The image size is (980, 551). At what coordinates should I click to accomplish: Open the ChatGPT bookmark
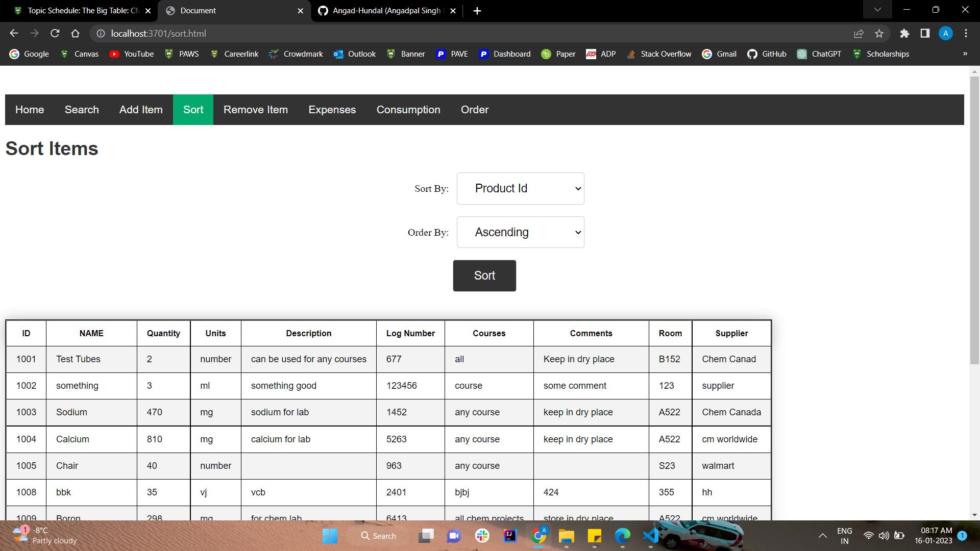click(x=819, y=54)
